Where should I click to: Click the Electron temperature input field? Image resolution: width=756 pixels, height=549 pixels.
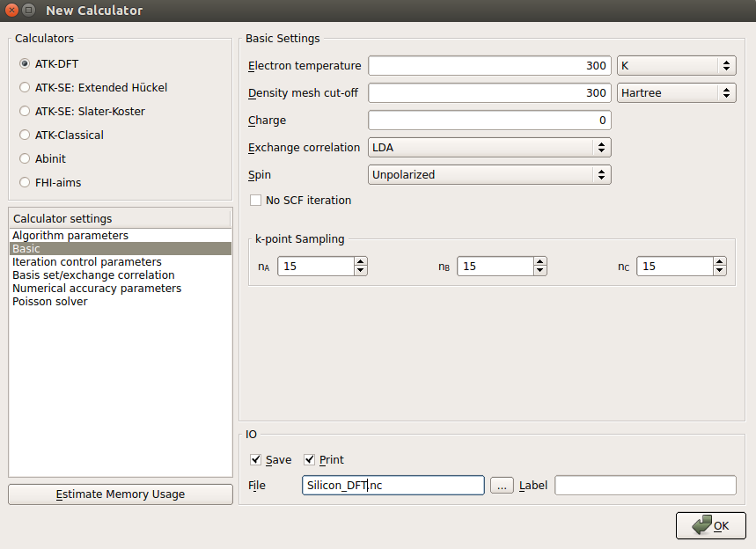pos(489,66)
